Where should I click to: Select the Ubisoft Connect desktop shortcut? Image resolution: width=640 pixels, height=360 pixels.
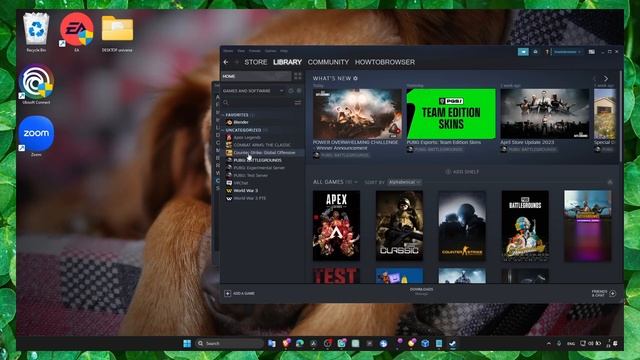click(36, 85)
